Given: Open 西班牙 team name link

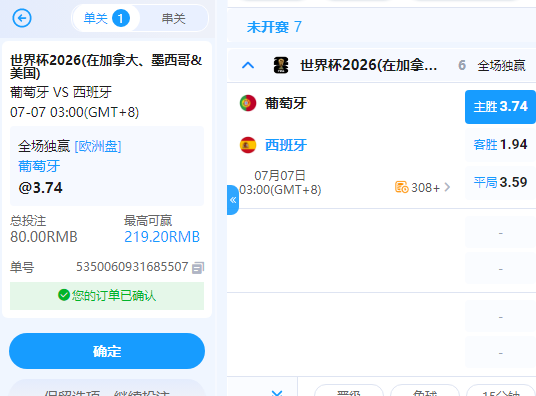Looking at the screenshot, I should click(286, 145).
